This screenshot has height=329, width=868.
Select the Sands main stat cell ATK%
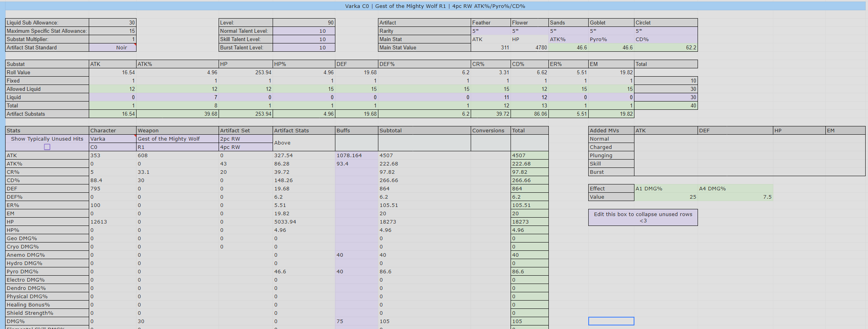coord(569,39)
